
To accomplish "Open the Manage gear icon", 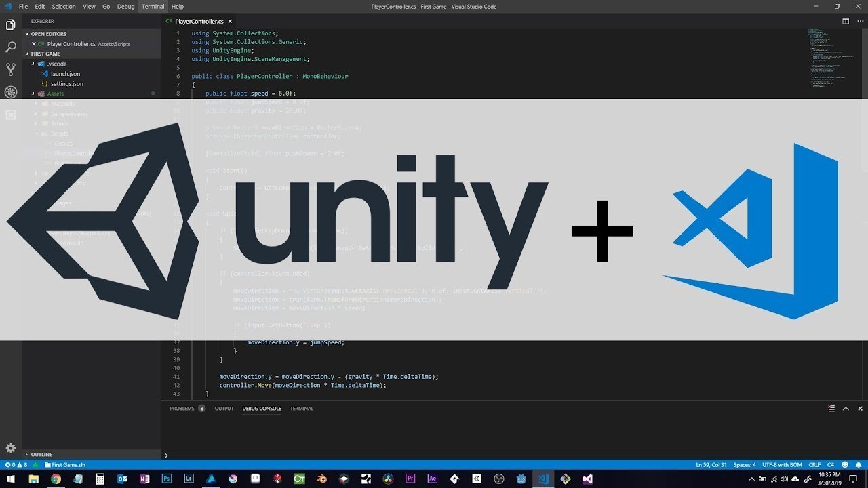I will (x=11, y=448).
